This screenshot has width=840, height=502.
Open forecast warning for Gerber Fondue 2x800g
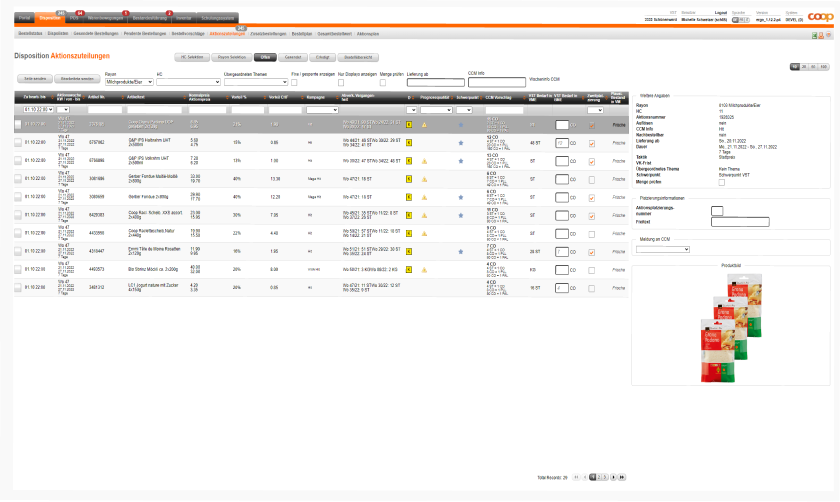tap(424, 197)
